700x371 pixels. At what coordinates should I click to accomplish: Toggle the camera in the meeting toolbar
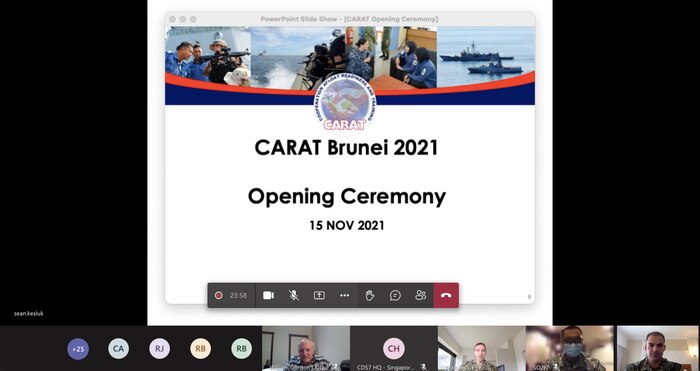pos(268,296)
